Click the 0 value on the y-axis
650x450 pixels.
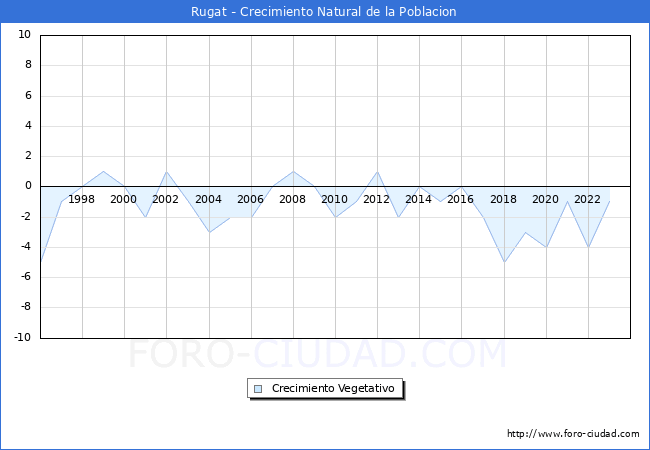28,186
